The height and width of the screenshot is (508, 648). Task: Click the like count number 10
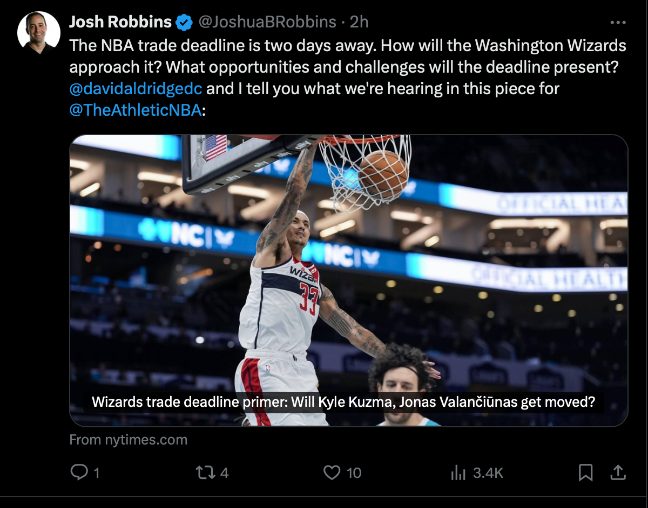(x=354, y=473)
